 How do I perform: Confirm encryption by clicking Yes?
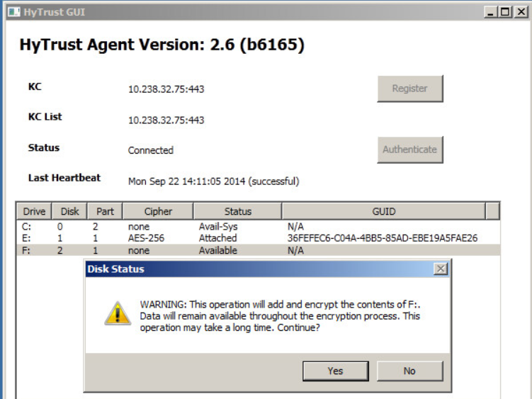tap(336, 371)
